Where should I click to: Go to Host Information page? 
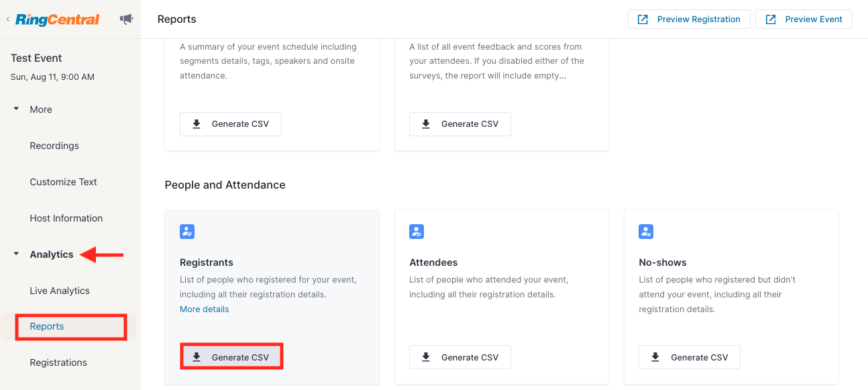click(x=66, y=218)
